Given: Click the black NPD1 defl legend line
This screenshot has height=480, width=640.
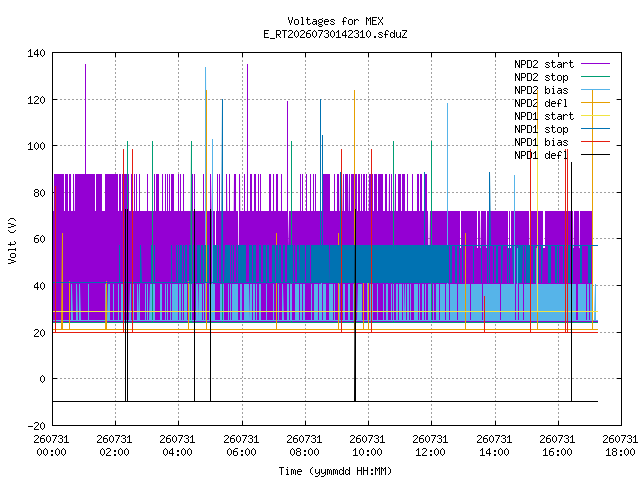Looking at the screenshot, I should point(595,155).
